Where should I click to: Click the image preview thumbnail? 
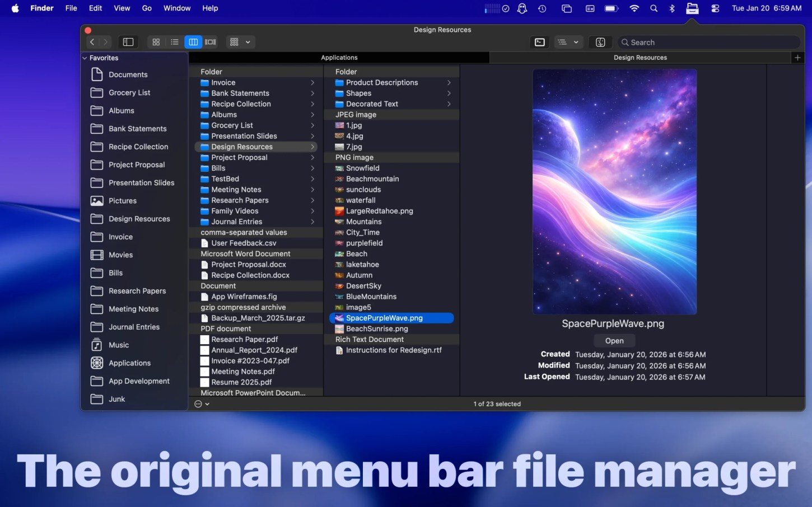coord(614,191)
